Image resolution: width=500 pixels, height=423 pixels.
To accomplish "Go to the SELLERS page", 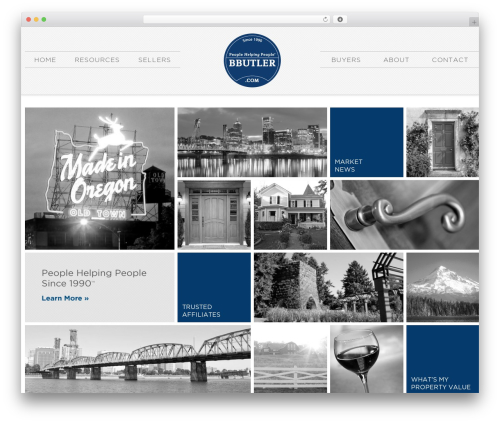I will click(154, 60).
